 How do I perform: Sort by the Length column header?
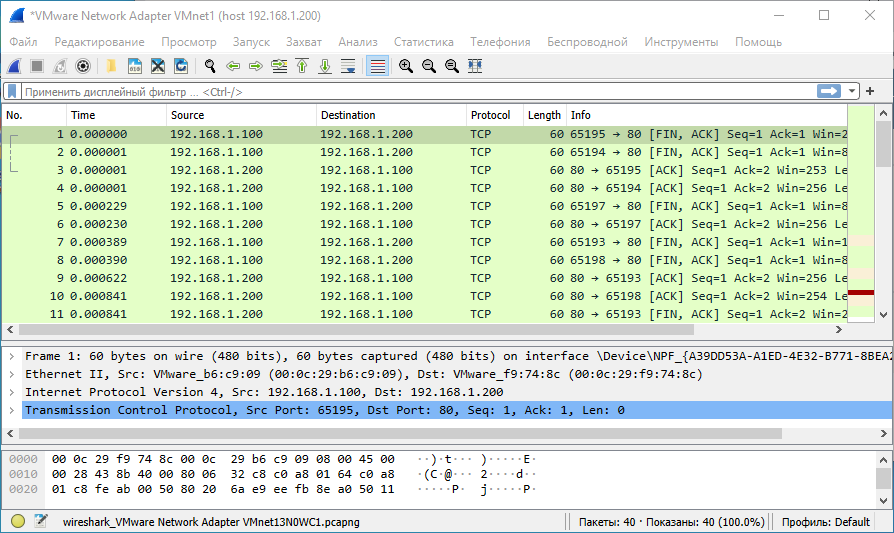tap(544, 115)
